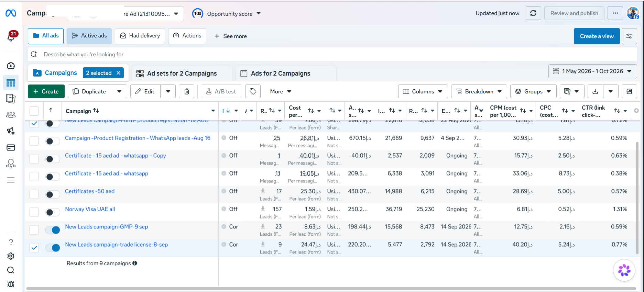Click Create a view button
This screenshot has height=292, width=644.
[x=597, y=36]
